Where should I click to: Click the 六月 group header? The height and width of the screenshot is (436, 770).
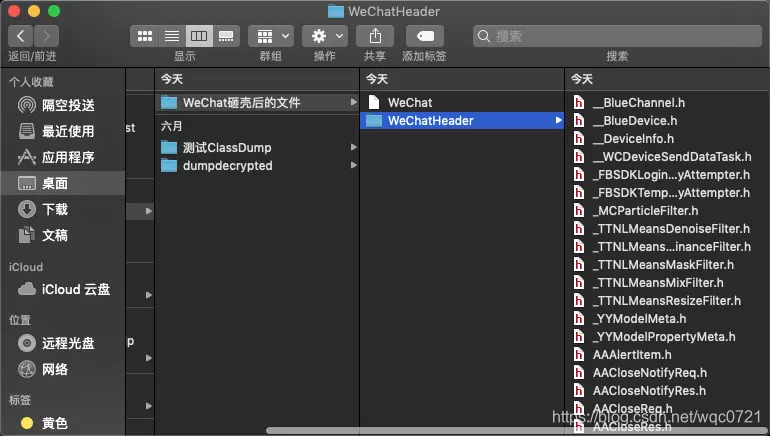coord(171,126)
